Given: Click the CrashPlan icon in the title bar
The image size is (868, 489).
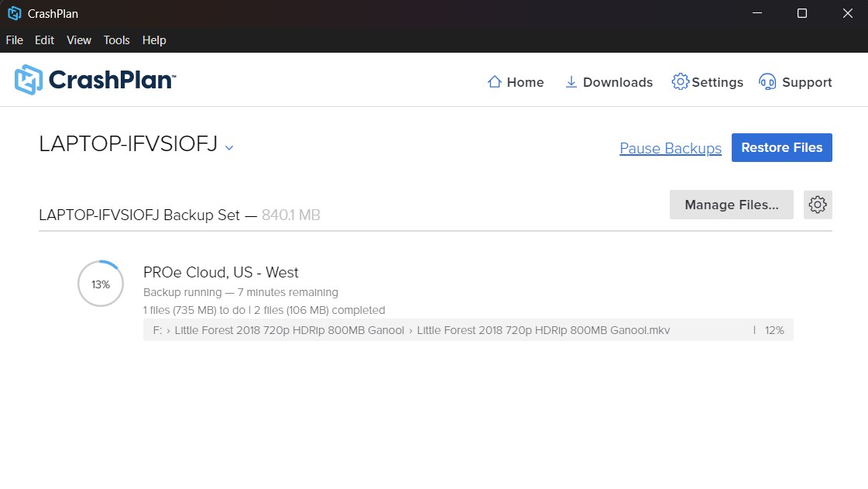Looking at the screenshot, I should pyautogui.click(x=15, y=13).
